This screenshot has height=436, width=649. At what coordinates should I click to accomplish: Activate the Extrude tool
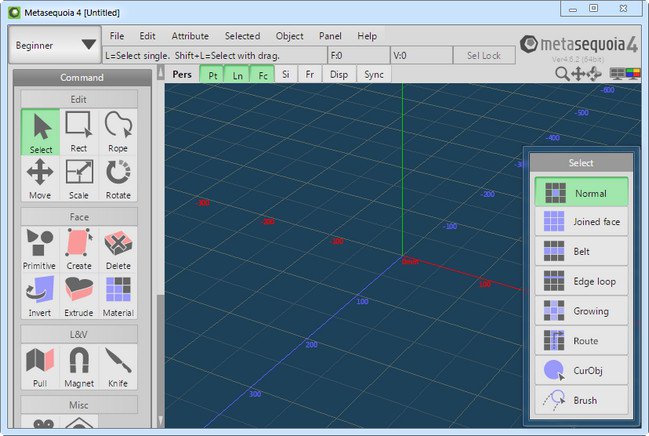pos(79,296)
